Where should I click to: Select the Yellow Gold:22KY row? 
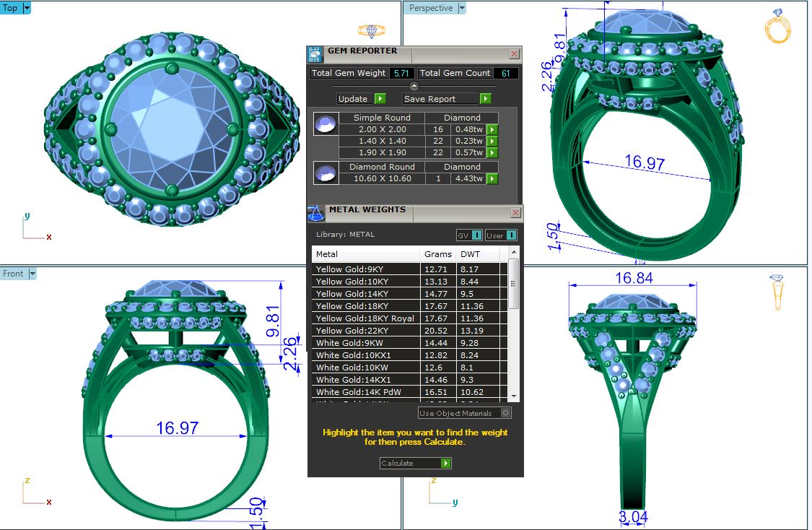pos(410,331)
